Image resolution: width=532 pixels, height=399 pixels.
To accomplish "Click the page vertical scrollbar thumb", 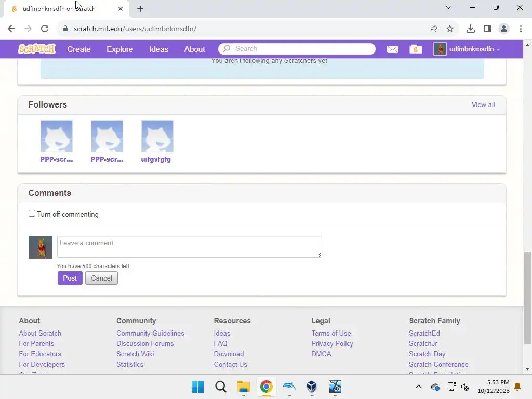I will 527,298.
